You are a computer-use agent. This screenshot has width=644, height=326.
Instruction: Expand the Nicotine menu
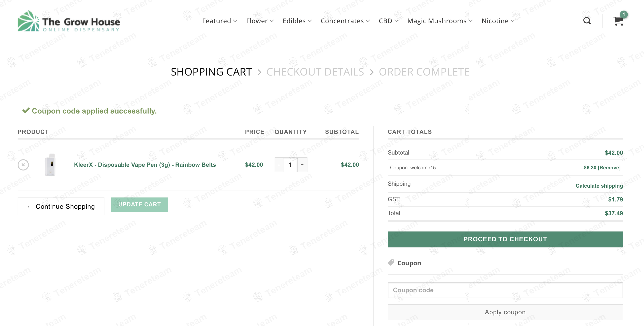point(498,21)
